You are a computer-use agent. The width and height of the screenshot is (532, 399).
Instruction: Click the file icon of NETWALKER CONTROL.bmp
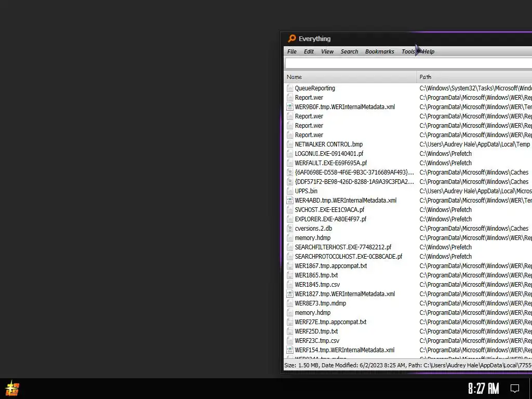[x=290, y=144]
